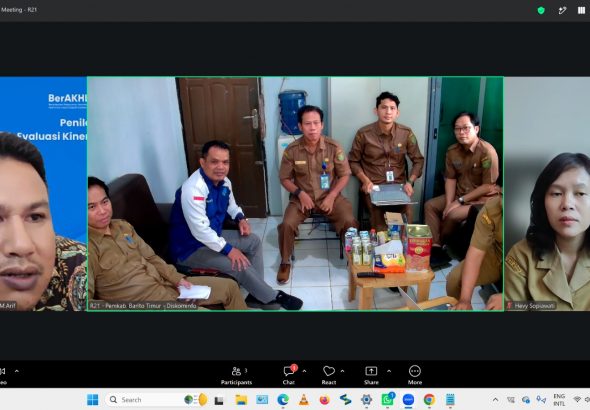Expand the video options arrow
Viewport: 590px width, 410px height.
point(17,371)
